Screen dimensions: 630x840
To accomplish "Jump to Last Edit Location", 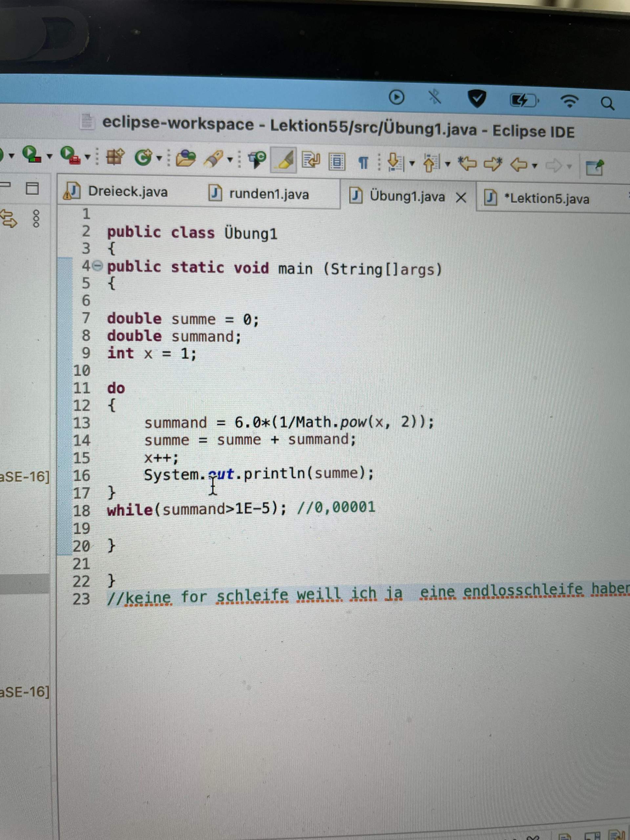I will [467, 164].
